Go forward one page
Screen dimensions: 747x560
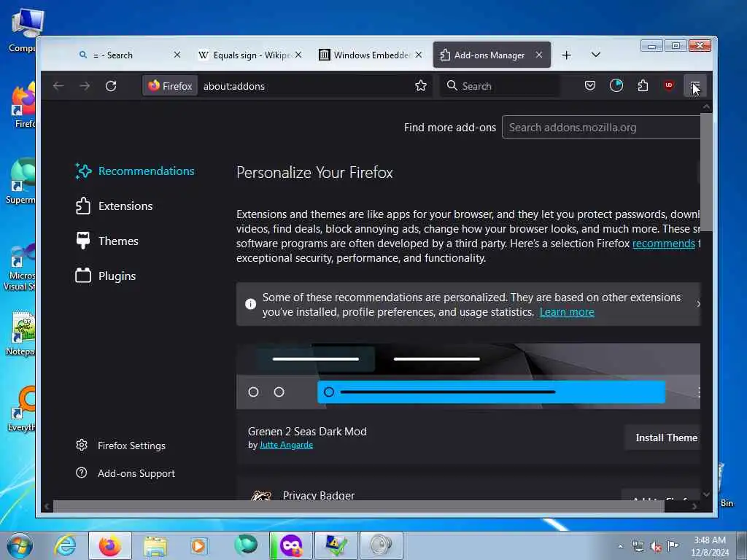(85, 86)
